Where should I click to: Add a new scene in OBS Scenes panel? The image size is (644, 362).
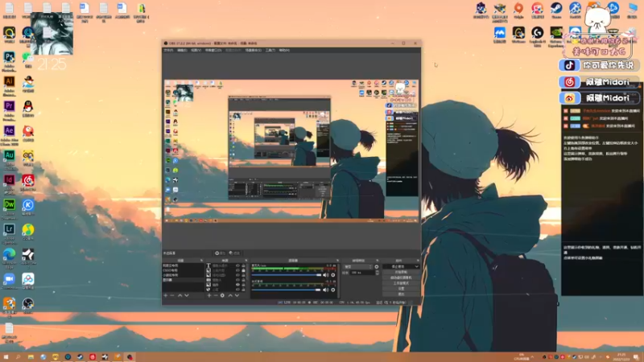[x=166, y=295]
